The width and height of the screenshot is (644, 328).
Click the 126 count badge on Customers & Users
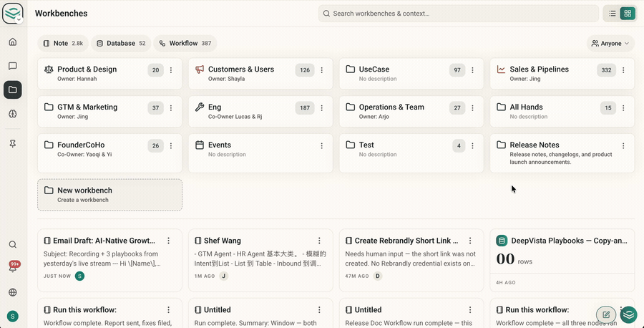click(305, 70)
